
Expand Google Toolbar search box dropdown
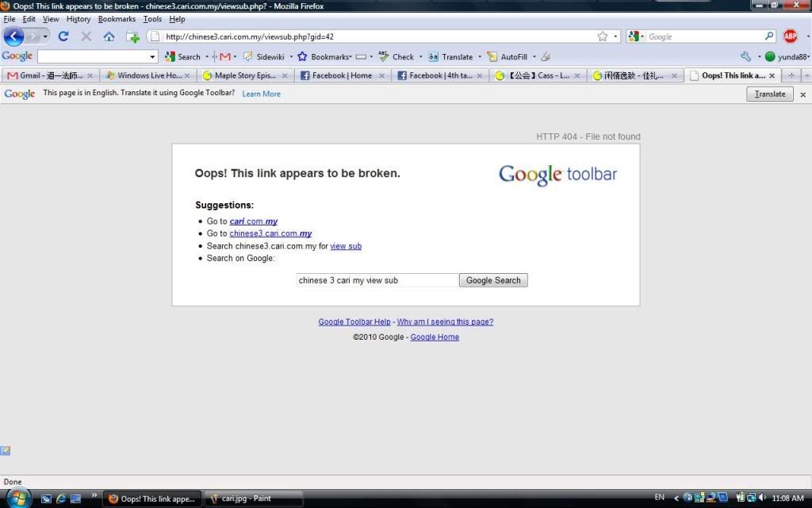click(152, 56)
